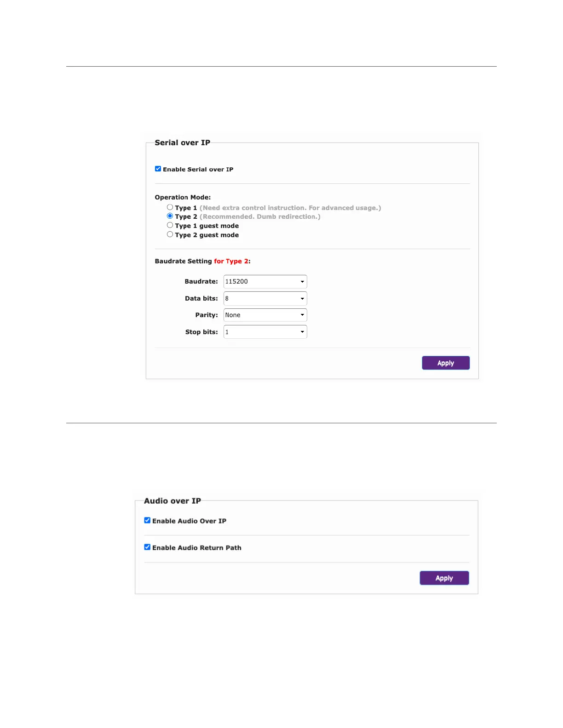Open the Stop bits dropdown

[265, 332]
